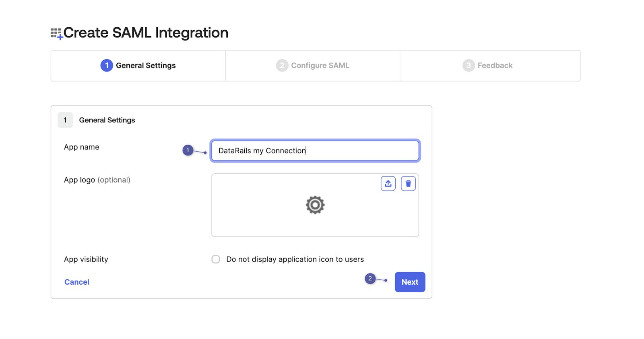Screen dimensions: 644x339
Task: Open the General Settings step tab
Action: click(138, 66)
